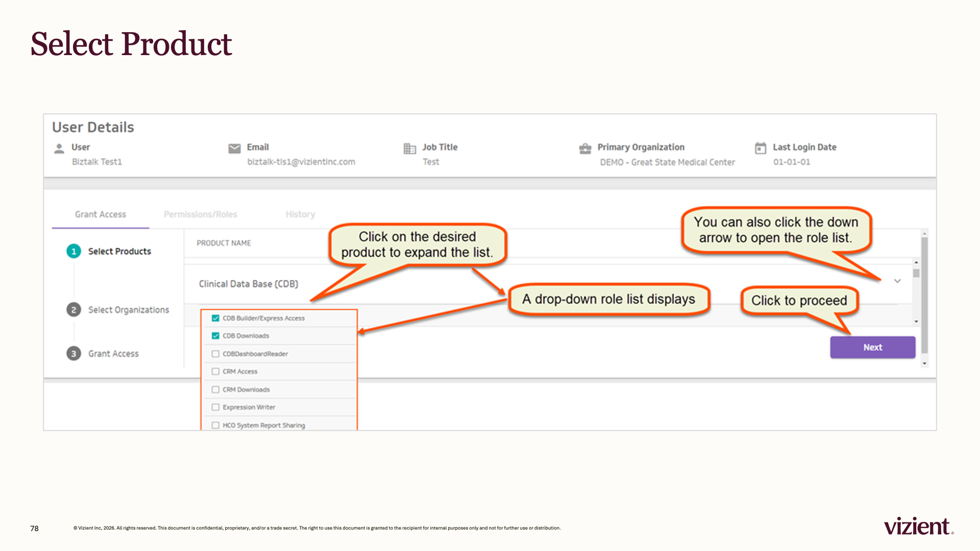Click the Email envelope icon
This screenshot has width=980, height=551.
(x=234, y=148)
